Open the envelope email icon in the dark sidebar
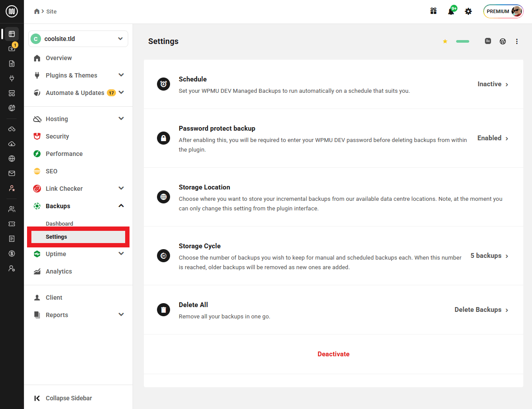532x409 pixels. [x=12, y=173]
